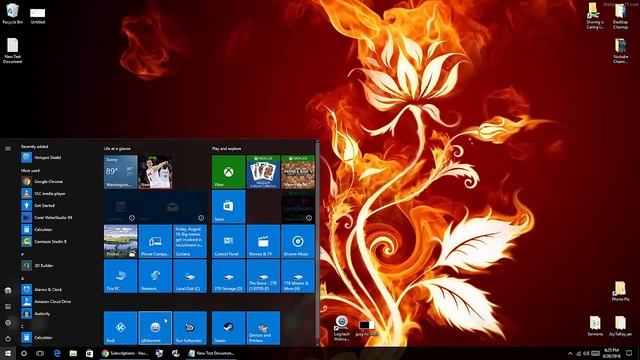The image size is (640, 360).
Task: Switch to Chrome Subscriptions taskbar window
Action: coord(124,353)
